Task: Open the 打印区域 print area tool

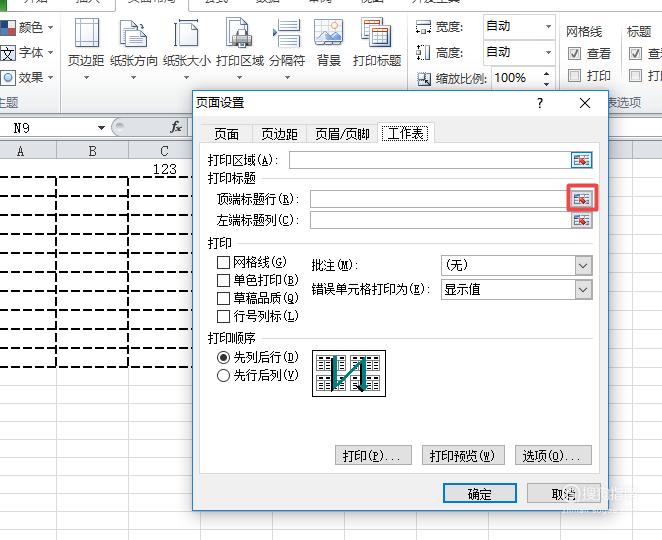Action: pos(239,49)
